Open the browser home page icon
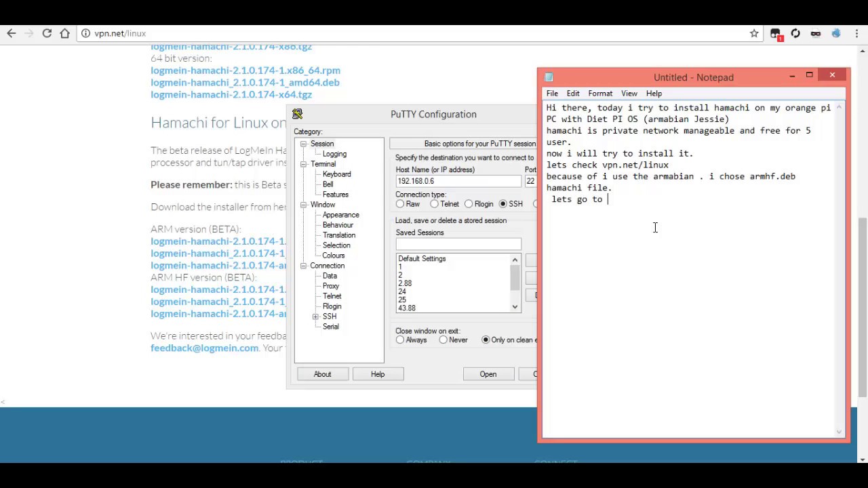The height and width of the screenshot is (488, 868). click(x=64, y=33)
